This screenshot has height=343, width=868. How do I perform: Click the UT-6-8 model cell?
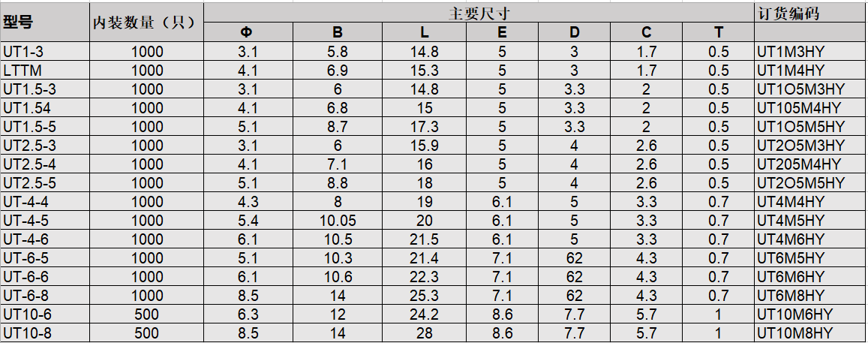point(26,296)
